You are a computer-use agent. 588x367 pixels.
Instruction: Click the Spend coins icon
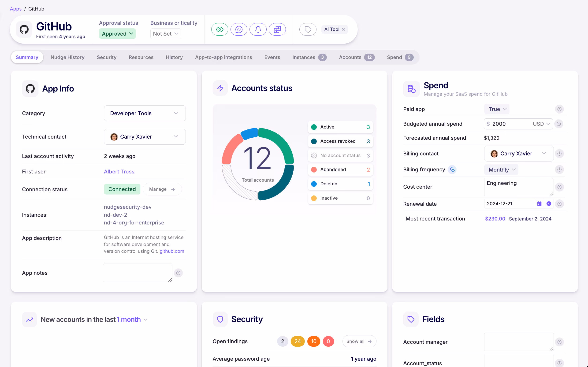coord(411,89)
